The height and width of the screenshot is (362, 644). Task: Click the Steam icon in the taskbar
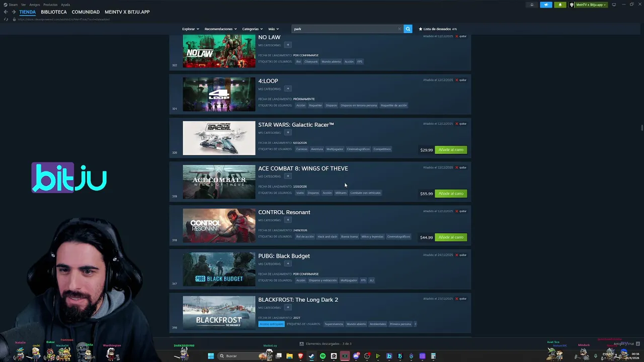pyautogui.click(x=311, y=356)
